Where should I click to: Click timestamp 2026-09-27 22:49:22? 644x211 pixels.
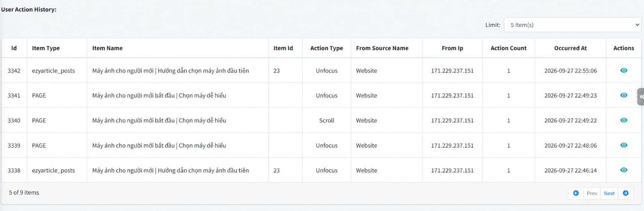(570, 121)
